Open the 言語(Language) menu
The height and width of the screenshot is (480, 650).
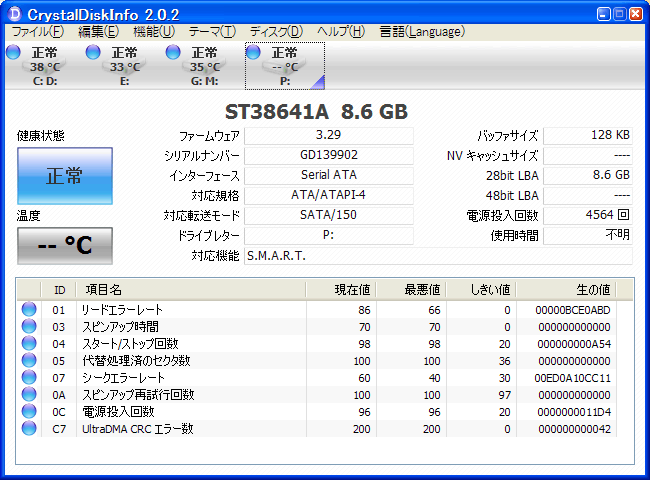tap(422, 32)
